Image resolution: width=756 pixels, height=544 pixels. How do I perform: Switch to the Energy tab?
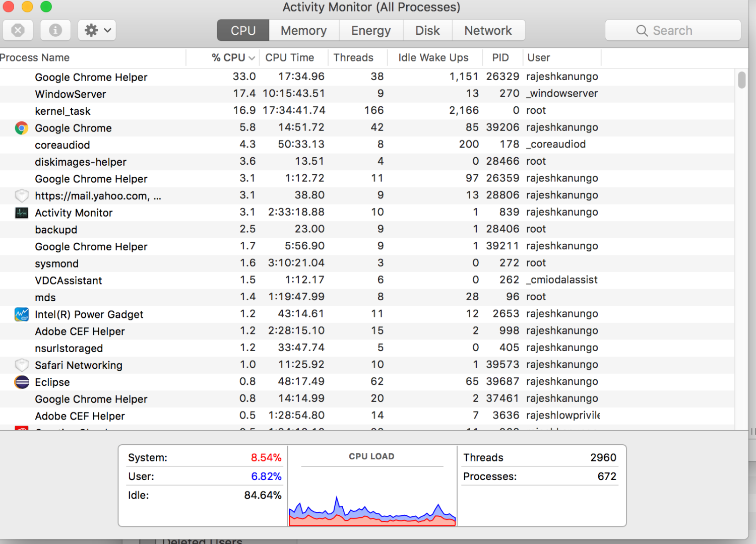point(371,30)
